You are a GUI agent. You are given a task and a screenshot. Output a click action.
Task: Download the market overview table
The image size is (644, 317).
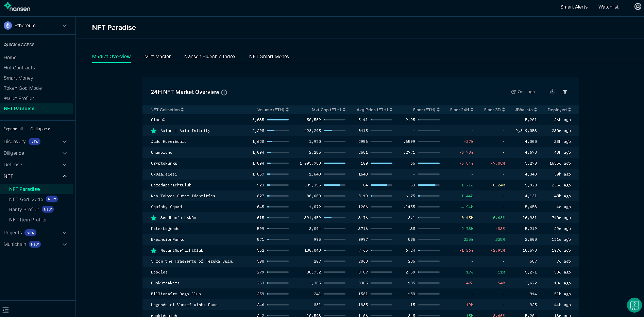(552, 91)
